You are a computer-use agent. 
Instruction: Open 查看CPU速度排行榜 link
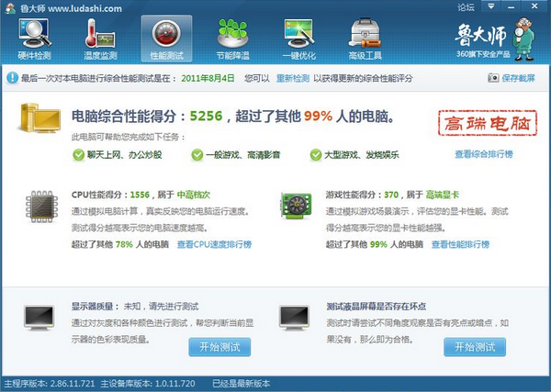coord(214,244)
